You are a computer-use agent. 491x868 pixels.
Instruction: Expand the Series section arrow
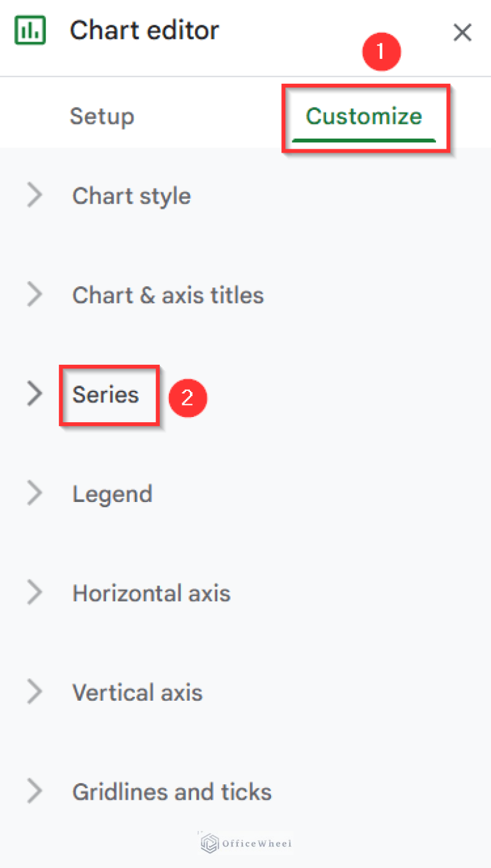point(35,395)
